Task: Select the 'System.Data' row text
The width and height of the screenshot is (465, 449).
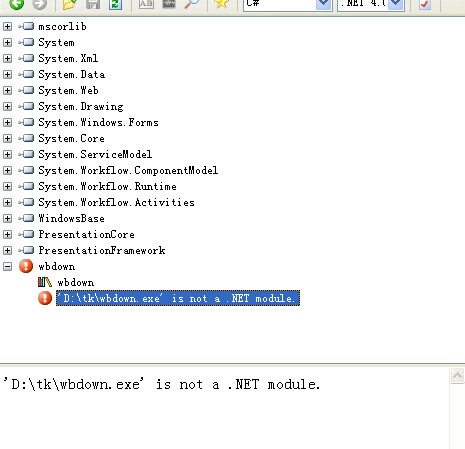Action: [x=72, y=75]
